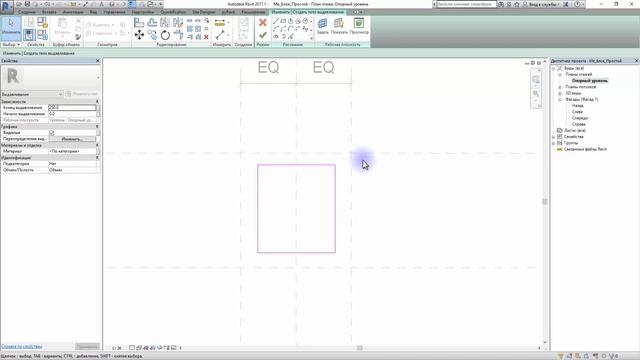The height and width of the screenshot is (360, 640).
Task: Open the Вставка ribbon tab
Action: pyautogui.click(x=49, y=12)
